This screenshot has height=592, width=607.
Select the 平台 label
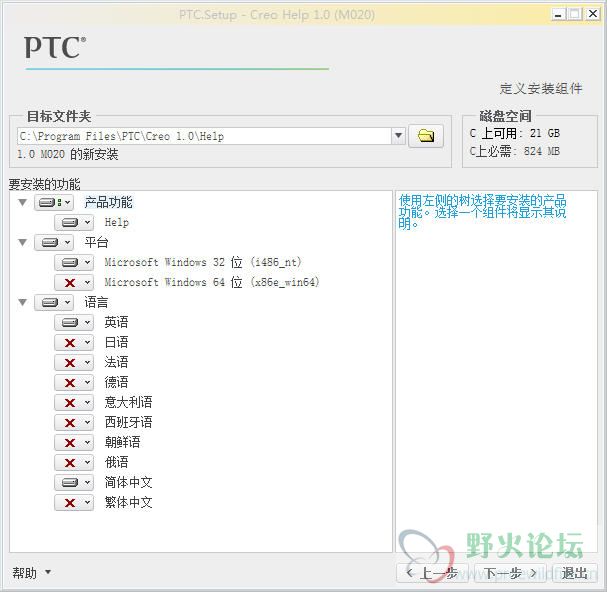point(96,242)
